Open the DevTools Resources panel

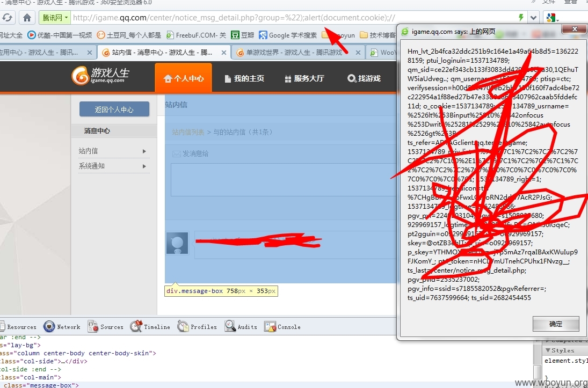(18, 327)
